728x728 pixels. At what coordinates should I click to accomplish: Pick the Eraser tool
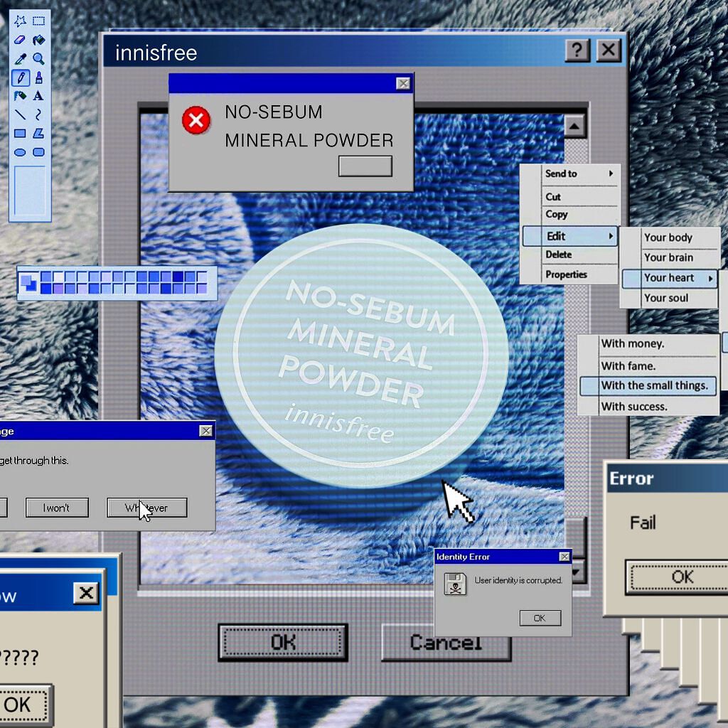(20, 40)
